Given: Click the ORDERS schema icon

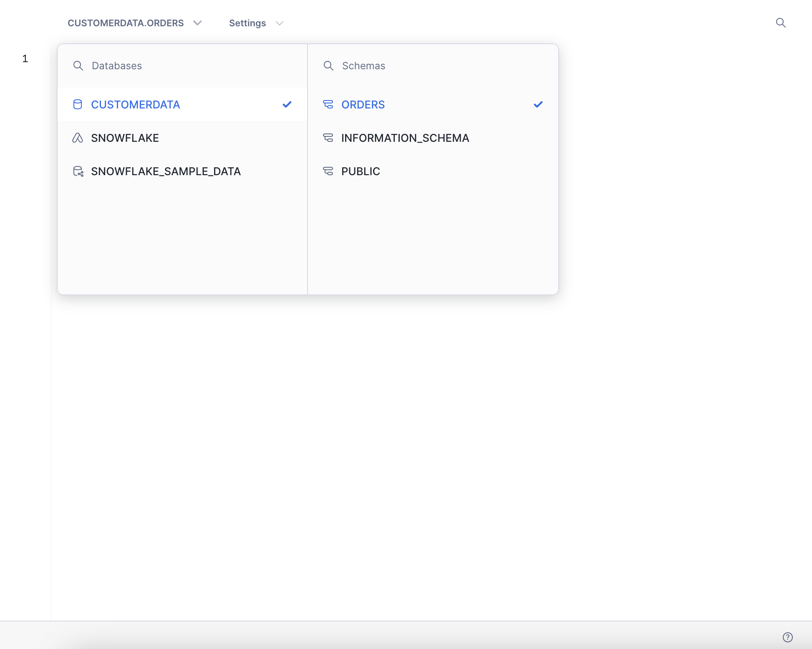Looking at the screenshot, I should [x=328, y=104].
